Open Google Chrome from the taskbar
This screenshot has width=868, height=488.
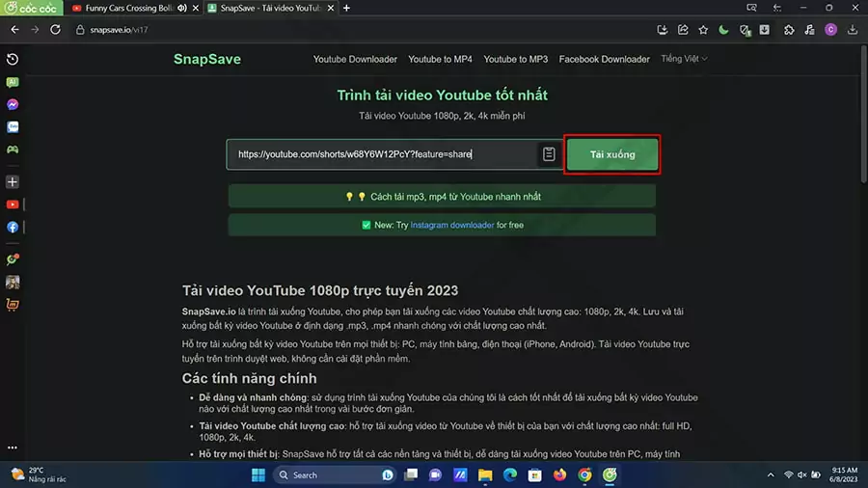tap(584, 474)
